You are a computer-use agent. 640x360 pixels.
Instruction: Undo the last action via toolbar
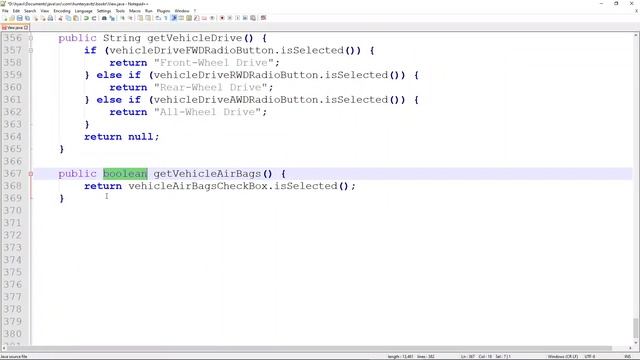86,18
